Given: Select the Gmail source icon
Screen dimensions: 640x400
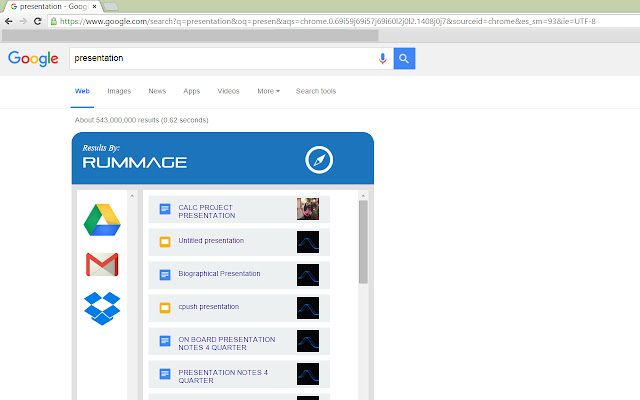Looking at the screenshot, I should 102,264.
